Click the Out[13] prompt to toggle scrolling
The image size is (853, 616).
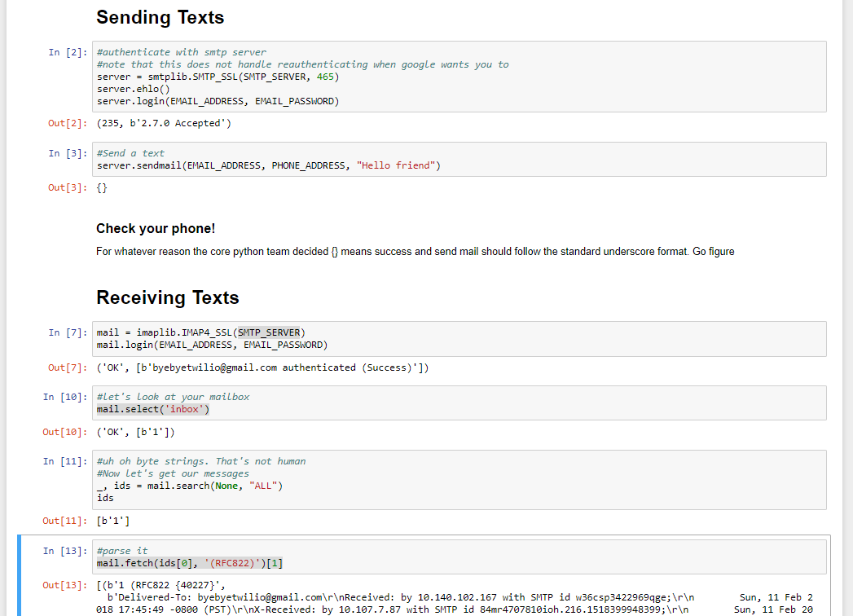tap(64, 586)
